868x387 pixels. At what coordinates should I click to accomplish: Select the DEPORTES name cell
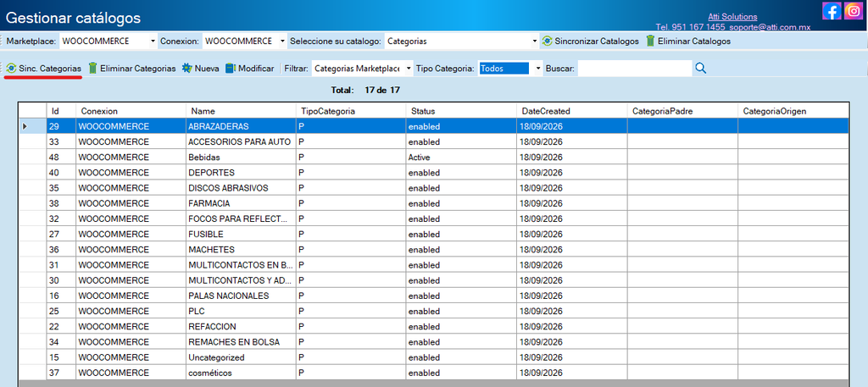pyautogui.click(x=241, y=173)
